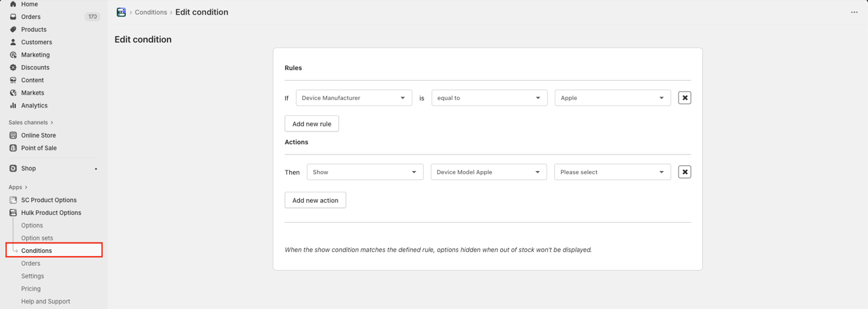The image size is (868, 309).
Task: Open the 'Please select' value dropdown
Action: point(612,172)
